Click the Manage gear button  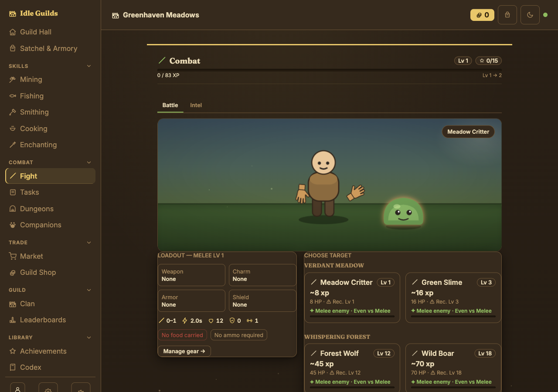coord(184,351)
